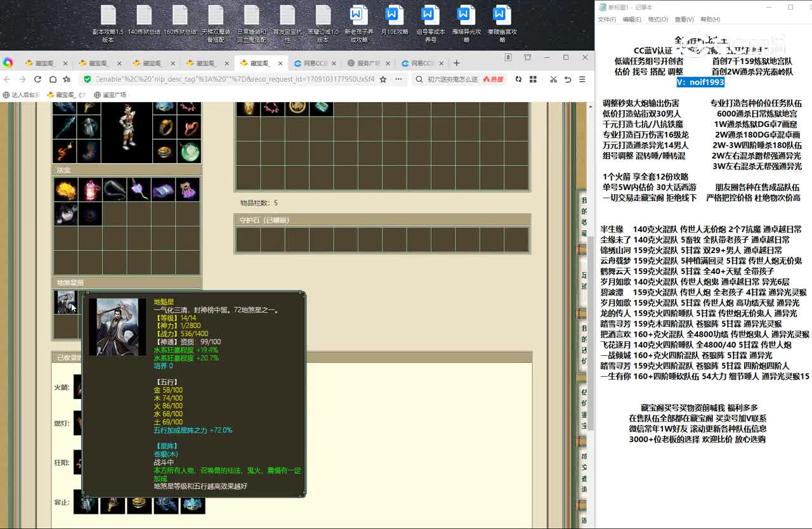Image resolution: width=812 pixels, height=529 pixels.
Task: Open the 首发宝宝抗性 desktop file
Action: tap(287, 23)
